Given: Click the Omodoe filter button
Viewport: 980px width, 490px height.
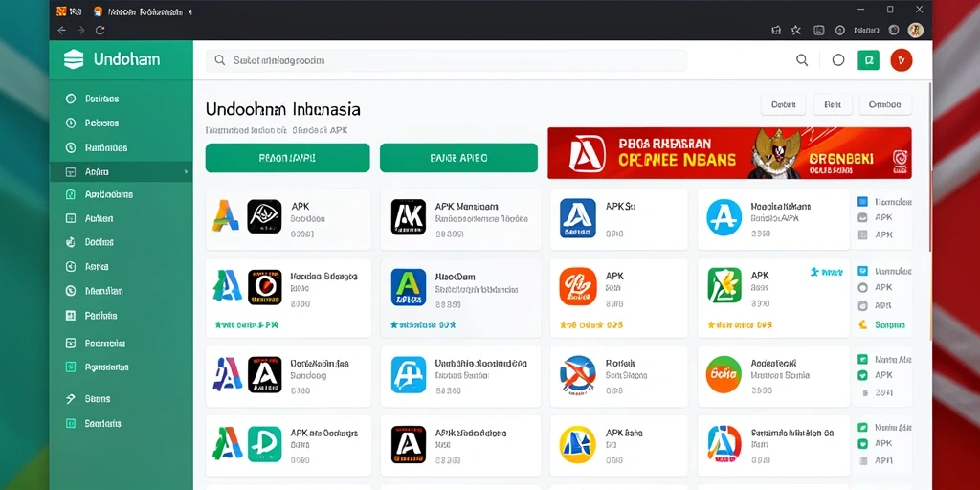Looking at the screenshot, I should click(x=885, y=105).
